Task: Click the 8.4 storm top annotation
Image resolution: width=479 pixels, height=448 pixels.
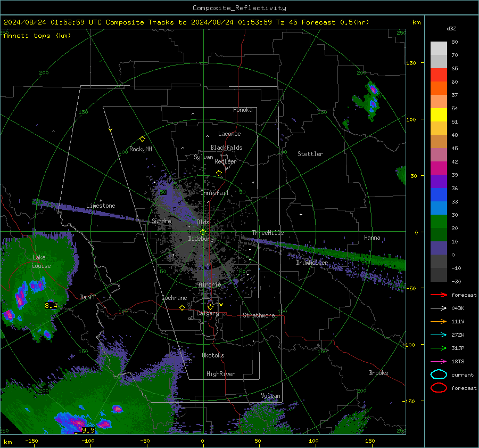Action: (x=51, y=305)
